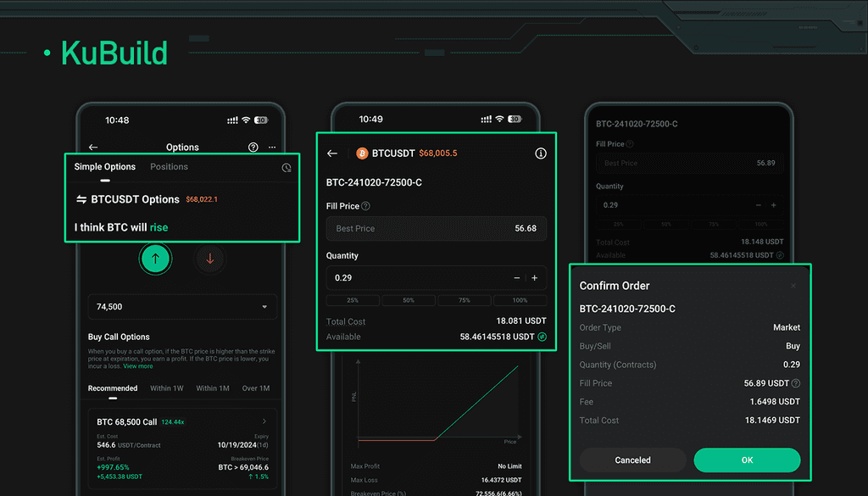Decrease quantity with minus button

pos(516,278)
